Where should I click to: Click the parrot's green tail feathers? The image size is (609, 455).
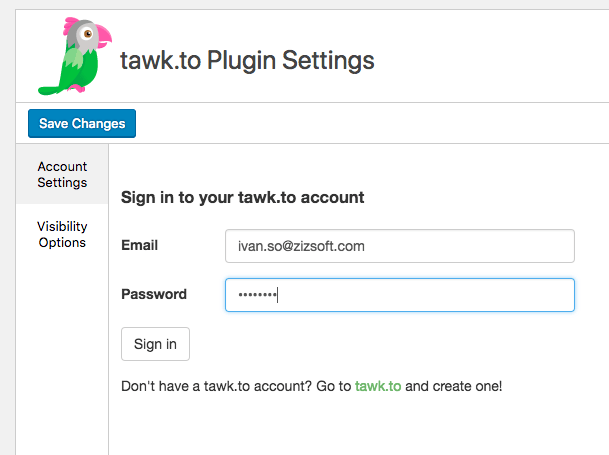pyautogui.click(x=50, y=90)
